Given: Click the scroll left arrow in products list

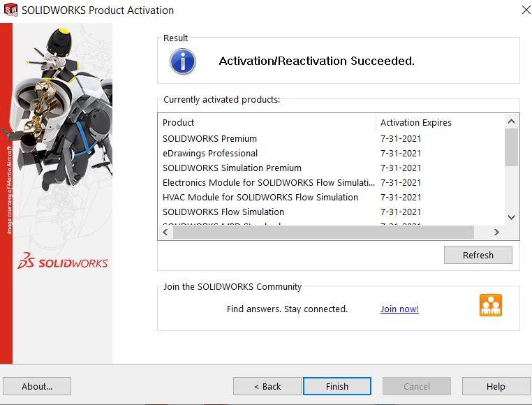Looking at the screenshot, I should pyautogui.click(x=165, y=233).
